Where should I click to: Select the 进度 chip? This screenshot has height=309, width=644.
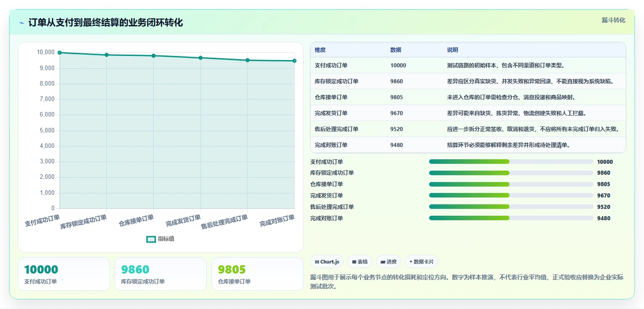coord(389,262)
